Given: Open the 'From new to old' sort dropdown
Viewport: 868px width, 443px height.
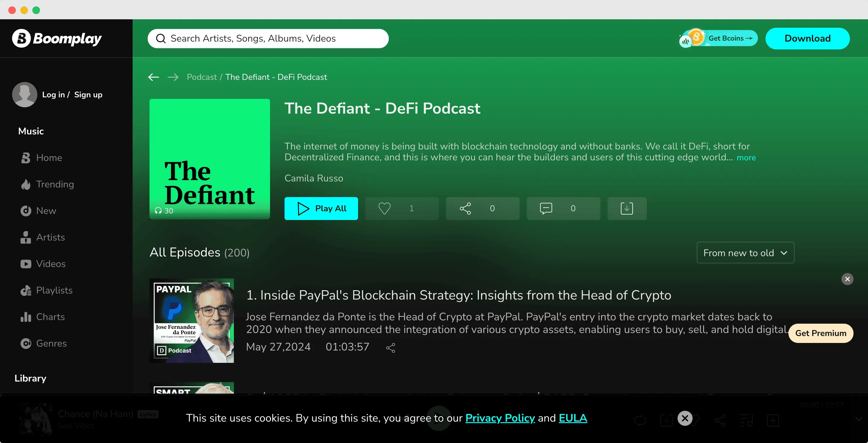Looking at the screenshot, I should (745, 253).
